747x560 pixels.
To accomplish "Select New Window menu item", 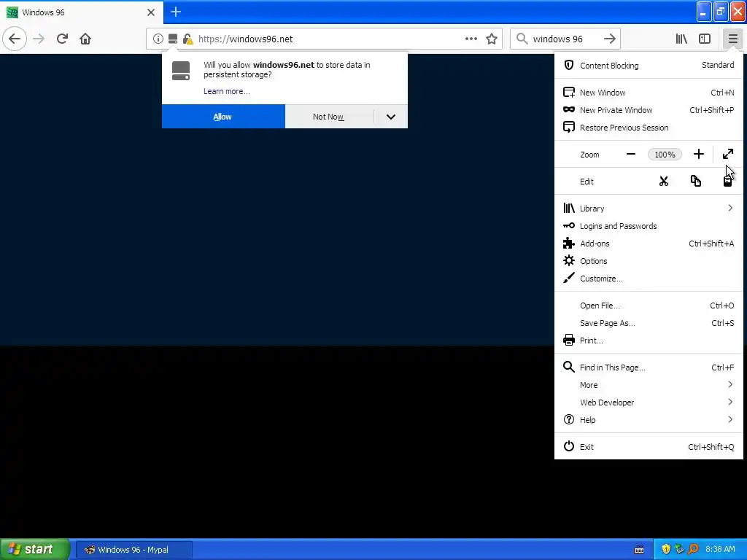I will (649, 93).
